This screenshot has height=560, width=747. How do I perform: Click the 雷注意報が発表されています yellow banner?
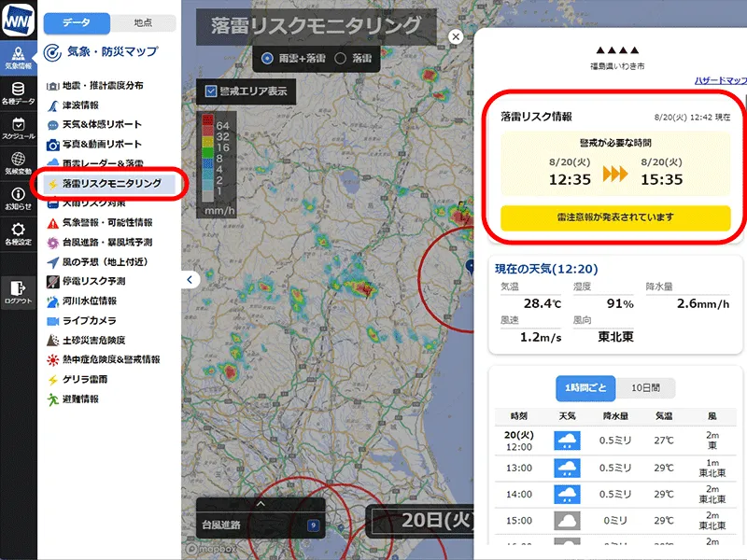pyautogui.click(x=614, y=217)
